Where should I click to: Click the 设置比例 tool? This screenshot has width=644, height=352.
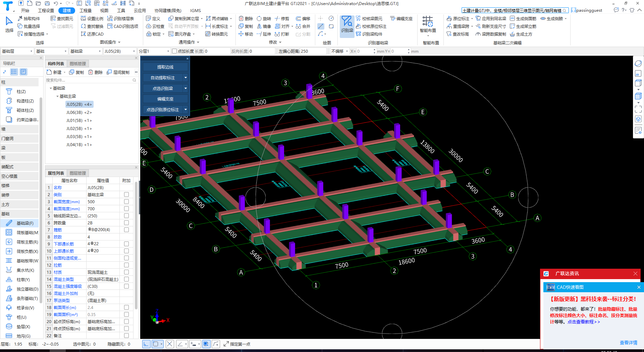[92, 18]
